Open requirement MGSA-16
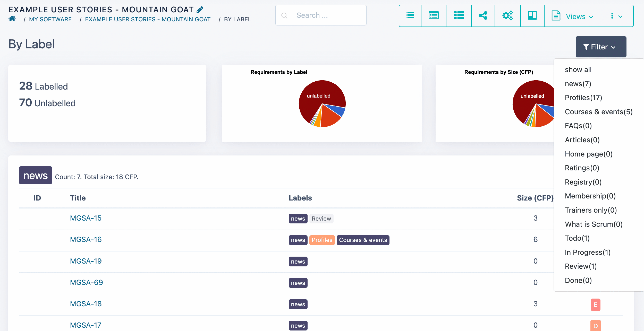This screenshot has height=331, width=644. coord(86,239)
